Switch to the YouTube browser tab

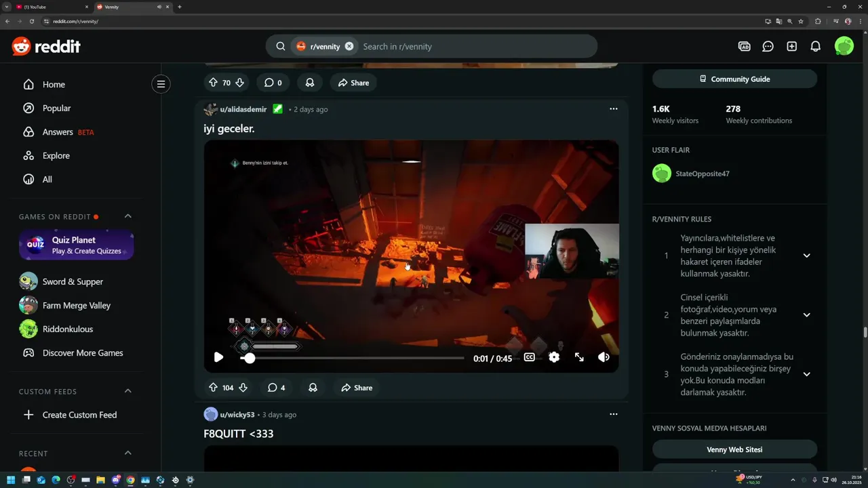pos(53,7)
